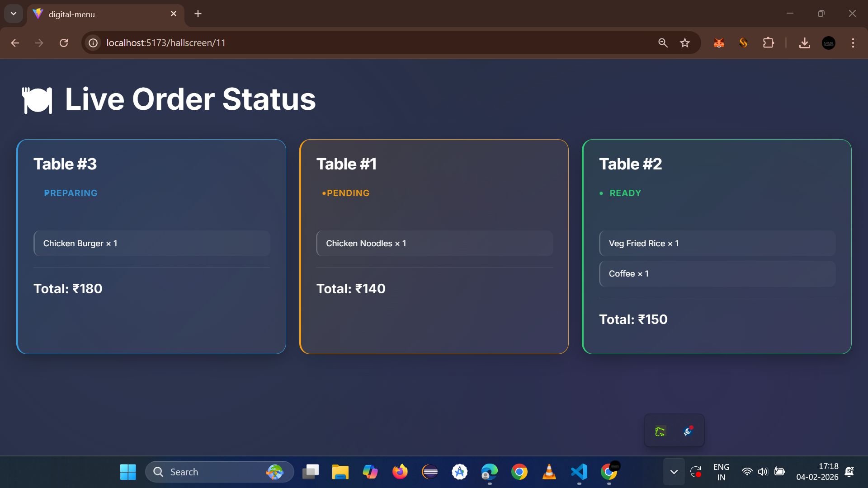Viewport: 868px width, 488px height.
Task: Launch Copilot from the taskbar
Action: pos(370,472)
